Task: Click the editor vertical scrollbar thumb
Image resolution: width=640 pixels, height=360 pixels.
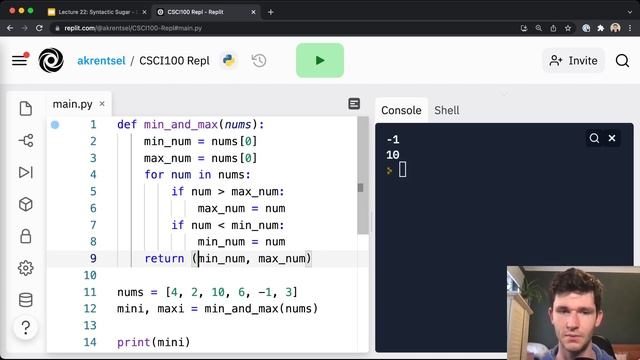Action: [363, 176]
